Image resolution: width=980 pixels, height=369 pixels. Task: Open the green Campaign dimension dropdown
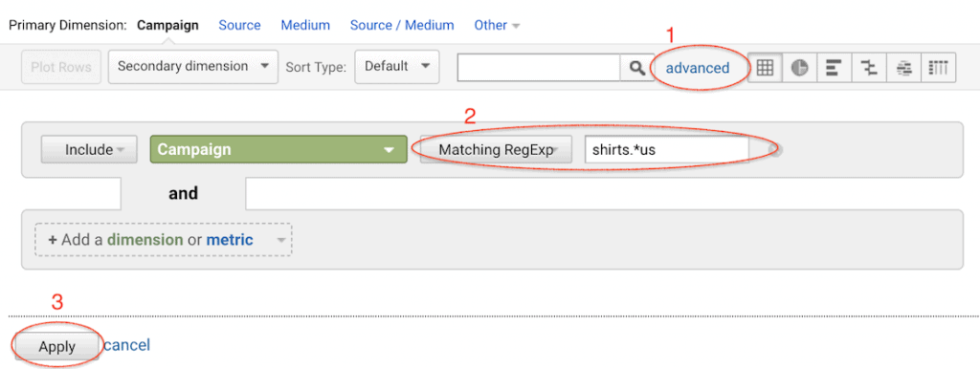pyautogui.click(x=278, y=150)
